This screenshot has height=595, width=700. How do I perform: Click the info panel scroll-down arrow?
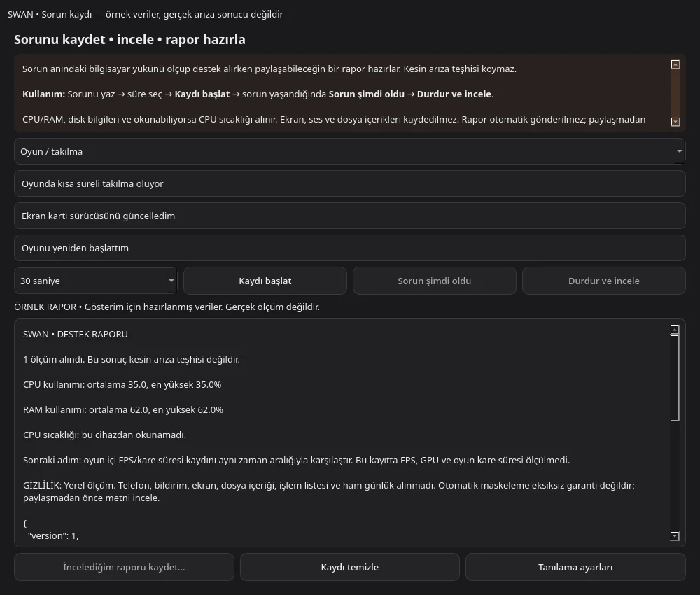tap(675, 121)
